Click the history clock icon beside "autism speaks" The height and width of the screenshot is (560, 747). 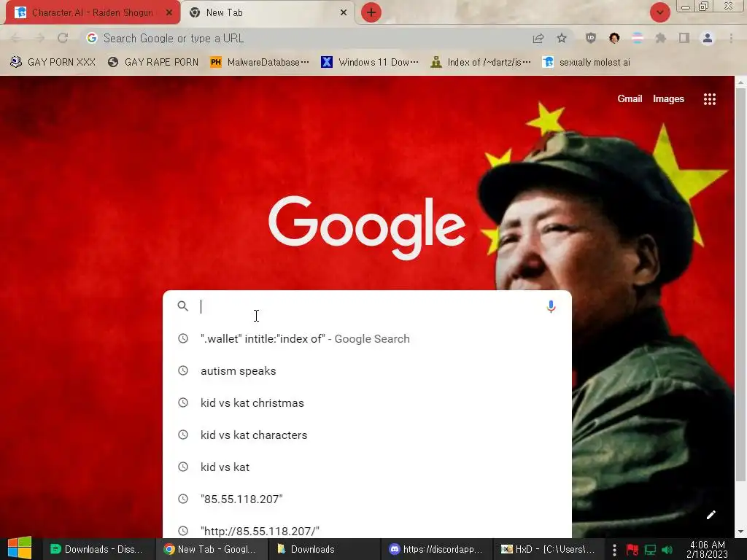(x=183, y=370)
